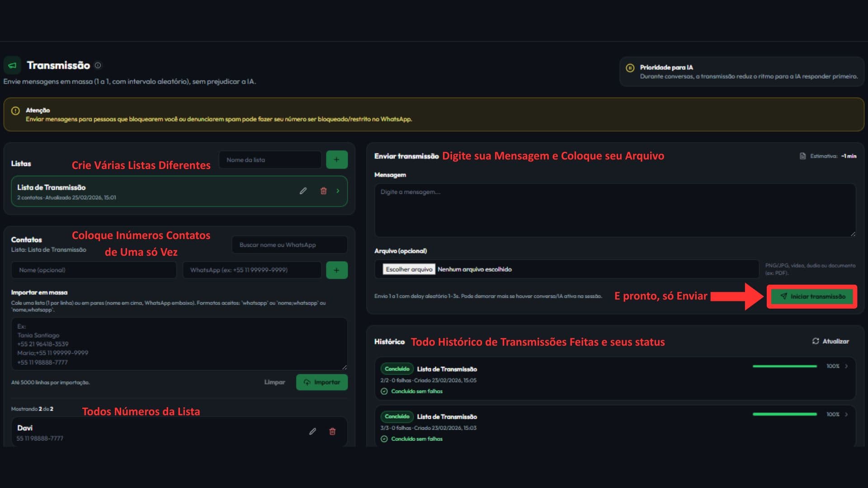Screen dimensions: 868x488
Task: Focus the Digite a mensagem text area
Action: coord(615,209)
